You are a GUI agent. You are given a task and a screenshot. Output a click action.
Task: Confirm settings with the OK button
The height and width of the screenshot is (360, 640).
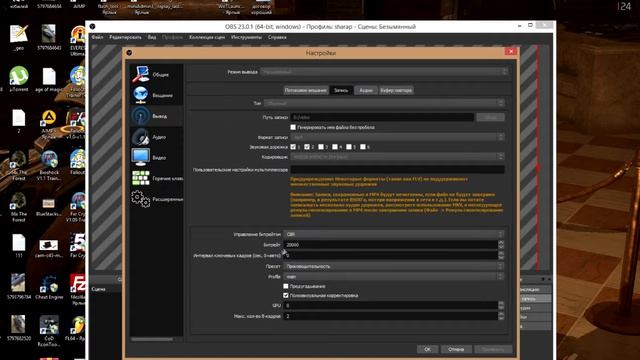[x=427, y=349]
